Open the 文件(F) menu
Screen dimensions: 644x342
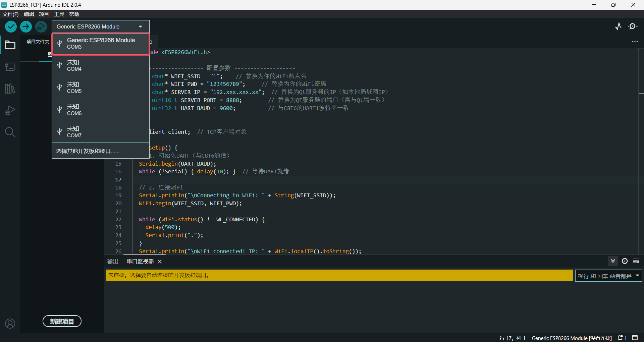tap(10, 14)
